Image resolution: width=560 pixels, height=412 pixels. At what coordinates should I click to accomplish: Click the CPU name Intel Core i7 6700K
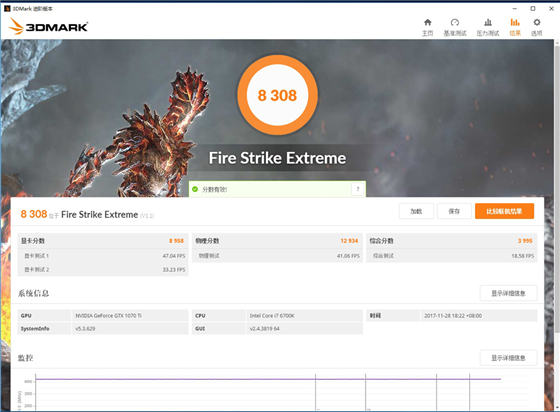pos(272,316)
